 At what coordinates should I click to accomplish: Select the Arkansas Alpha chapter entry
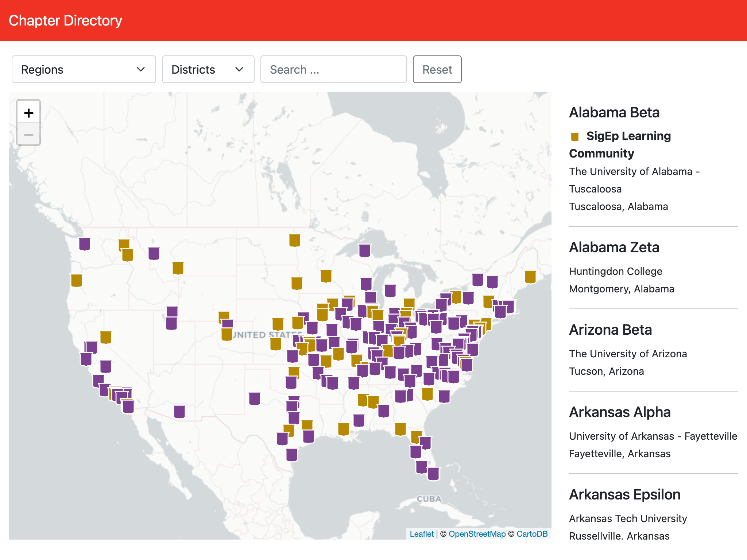click(x=620, y=412)
